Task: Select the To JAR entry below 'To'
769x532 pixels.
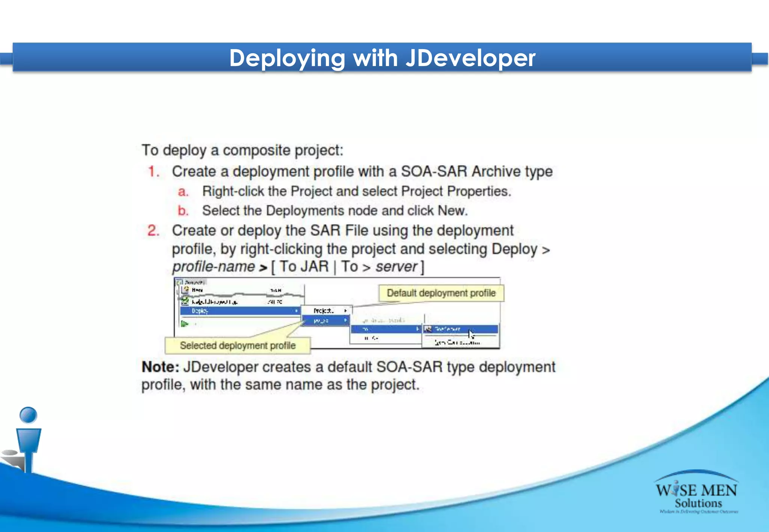Action: (x=372, y=338)
